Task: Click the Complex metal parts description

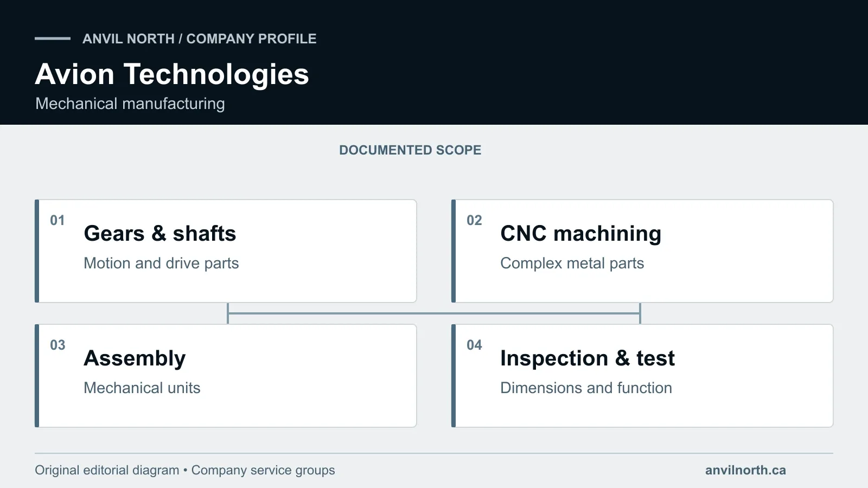Action: [x=572, y=264]
